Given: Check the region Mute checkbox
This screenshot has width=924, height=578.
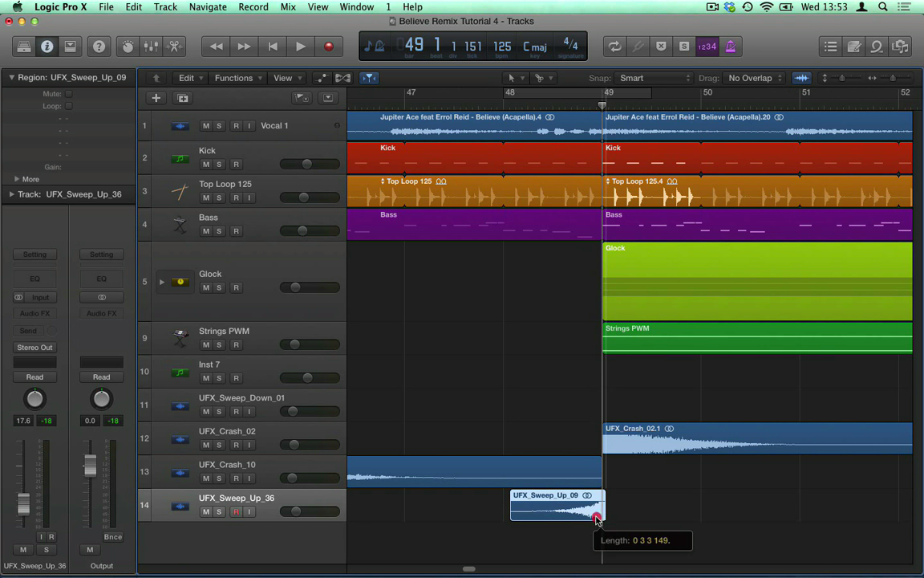Looking at the screenshot, I should coord(69,94).
